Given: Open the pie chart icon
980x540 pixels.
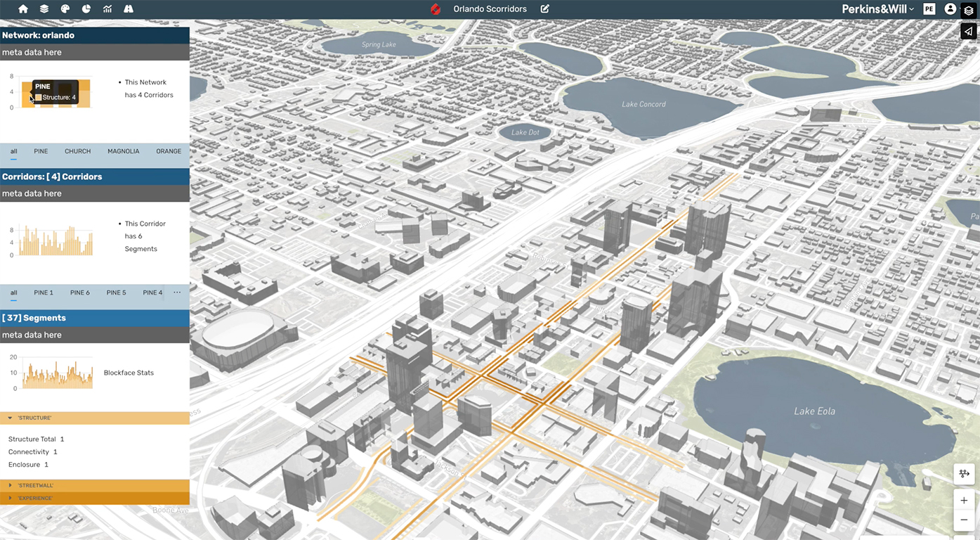Looking at the screenshot, I should click(86, 9).
